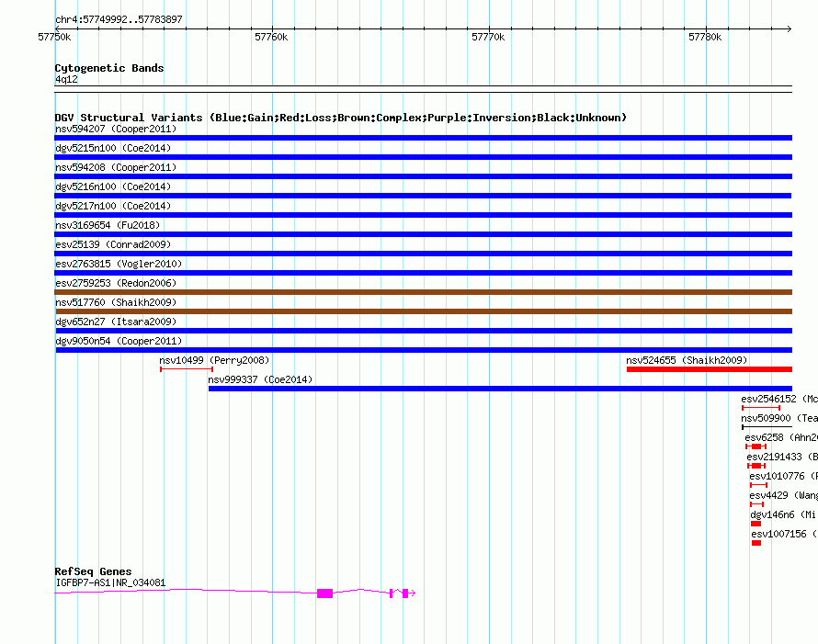Click the red block under dgv146n6

[x=756, y=524]
